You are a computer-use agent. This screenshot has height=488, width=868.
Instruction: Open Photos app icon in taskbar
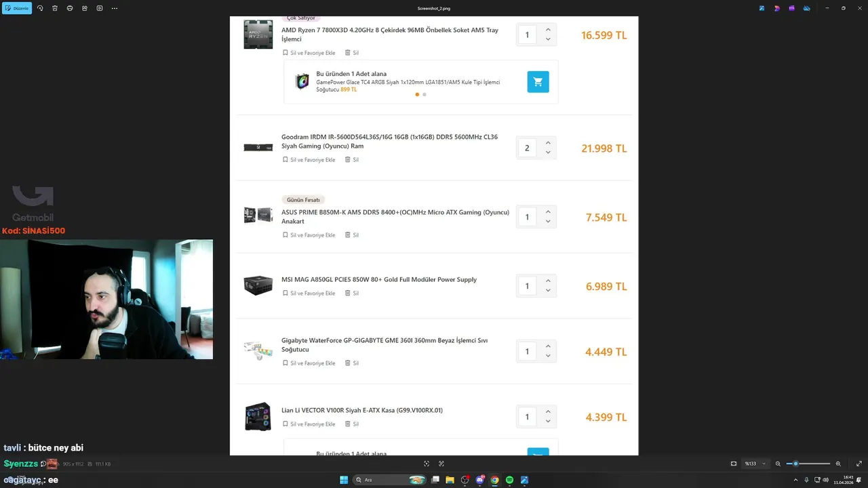pos(525,480)
